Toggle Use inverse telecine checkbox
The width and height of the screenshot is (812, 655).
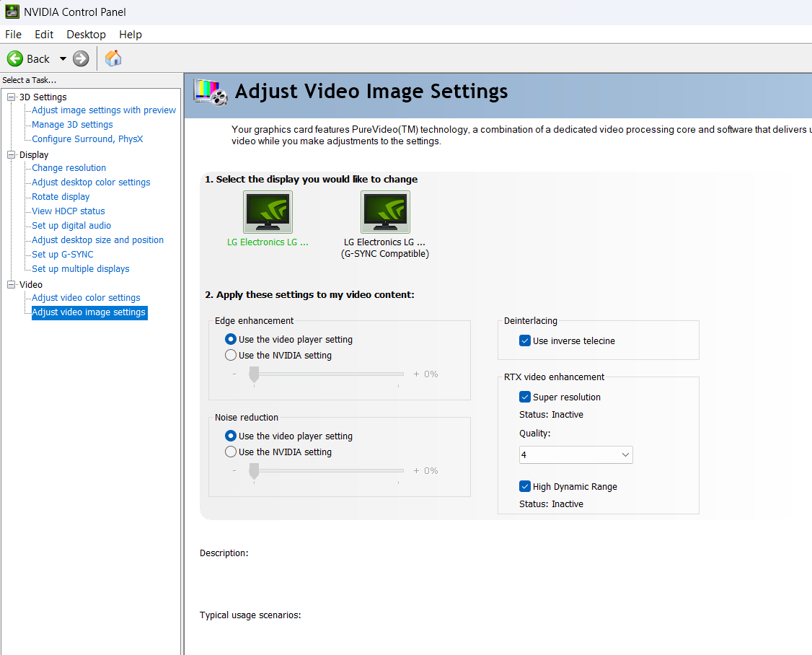[x=524, y=340]
